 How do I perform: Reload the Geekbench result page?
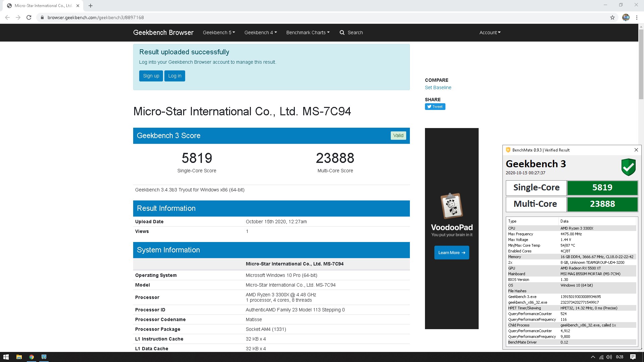[x=29, y=17]
